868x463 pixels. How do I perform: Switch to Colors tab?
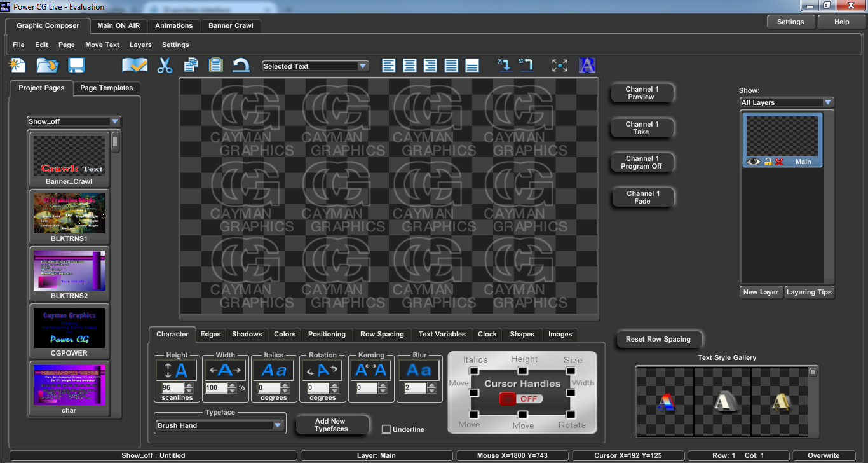285,334
